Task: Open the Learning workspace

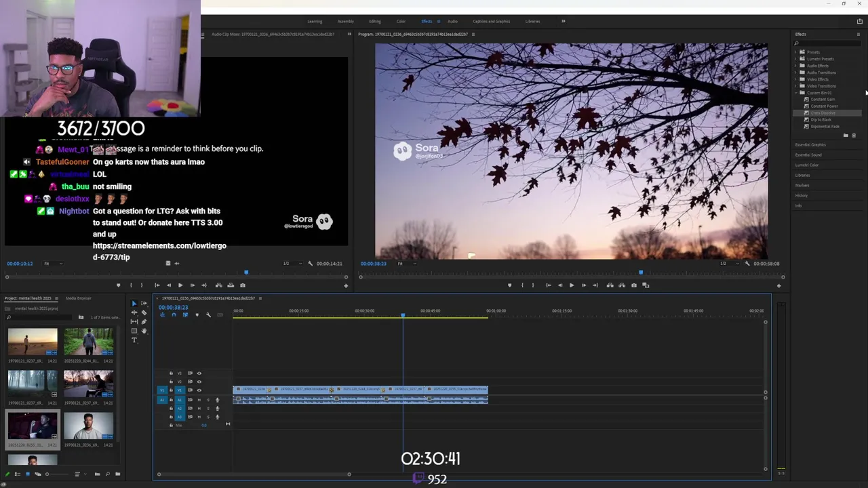Action: click(315, 21)
